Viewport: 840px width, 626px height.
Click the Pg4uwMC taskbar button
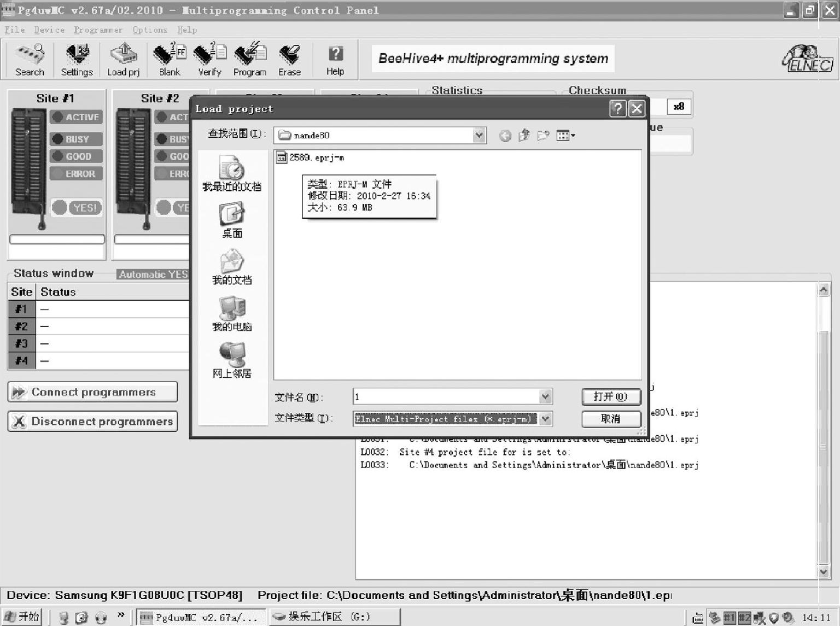[201, 617]
